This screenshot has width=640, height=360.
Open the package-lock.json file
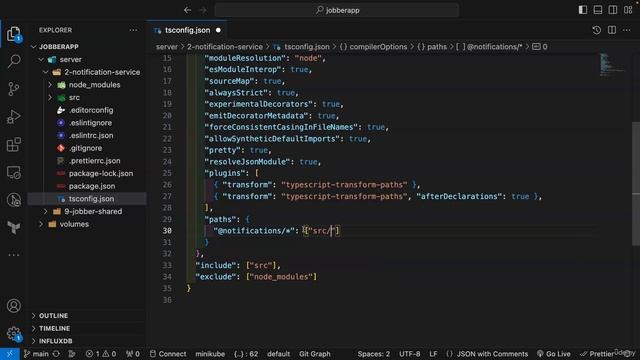coord(87,173)
